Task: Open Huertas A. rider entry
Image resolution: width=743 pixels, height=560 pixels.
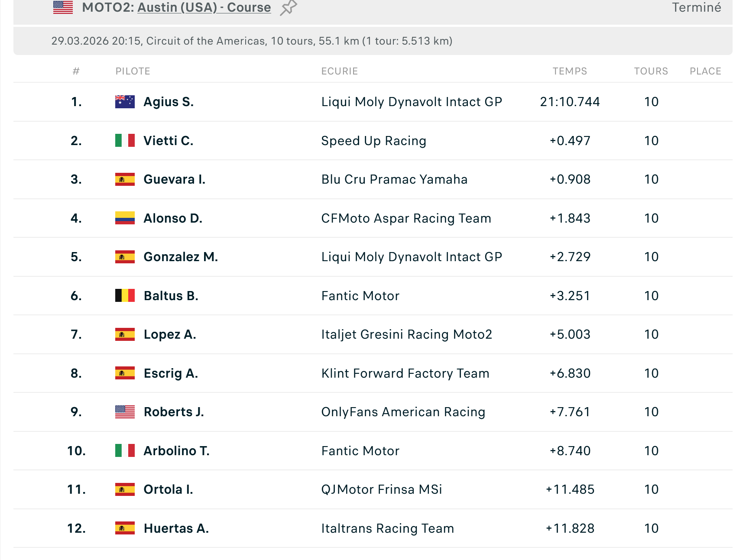Action: pyautogui.click(x=176, y=528)
